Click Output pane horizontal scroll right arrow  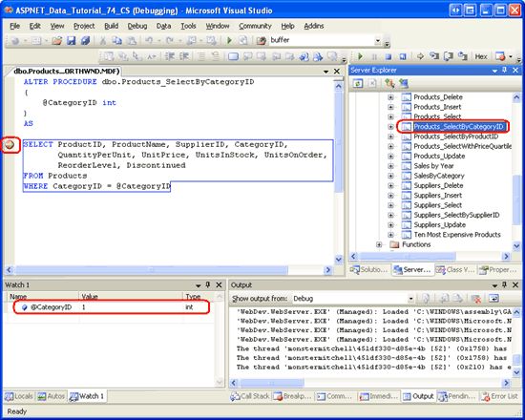click(506, 383)
